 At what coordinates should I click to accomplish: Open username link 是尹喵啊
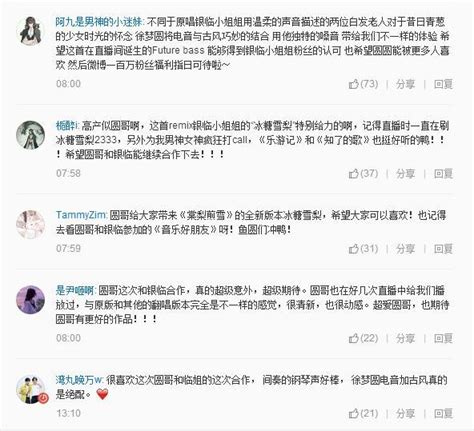[x=75, y=290]
